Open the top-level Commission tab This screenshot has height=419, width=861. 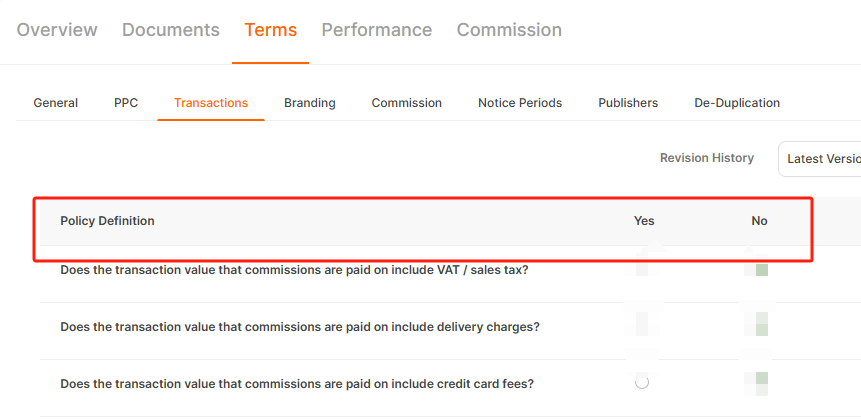point(509,30)
